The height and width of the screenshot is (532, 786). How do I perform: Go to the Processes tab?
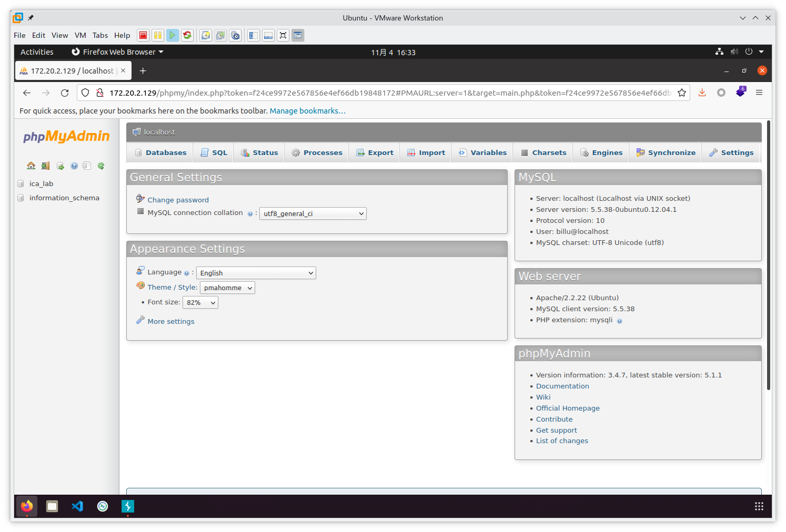click(x=317, y=152)
